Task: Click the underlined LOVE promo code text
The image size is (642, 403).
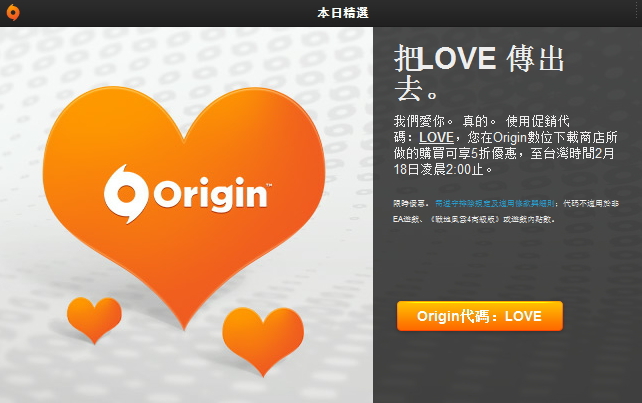Action: [x=436, y=137]
